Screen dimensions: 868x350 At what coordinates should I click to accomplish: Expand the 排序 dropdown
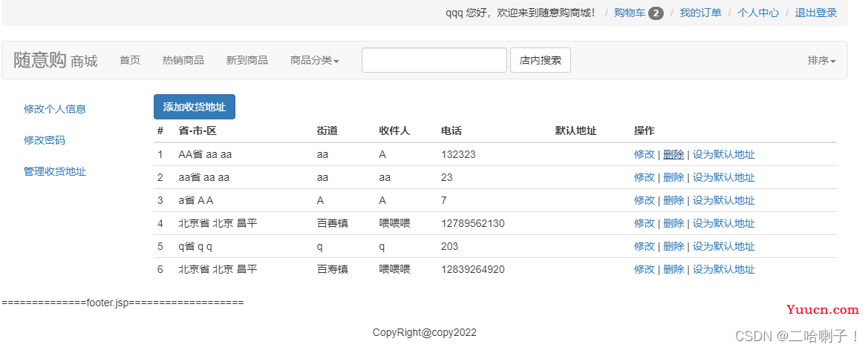tap(821, 60)
